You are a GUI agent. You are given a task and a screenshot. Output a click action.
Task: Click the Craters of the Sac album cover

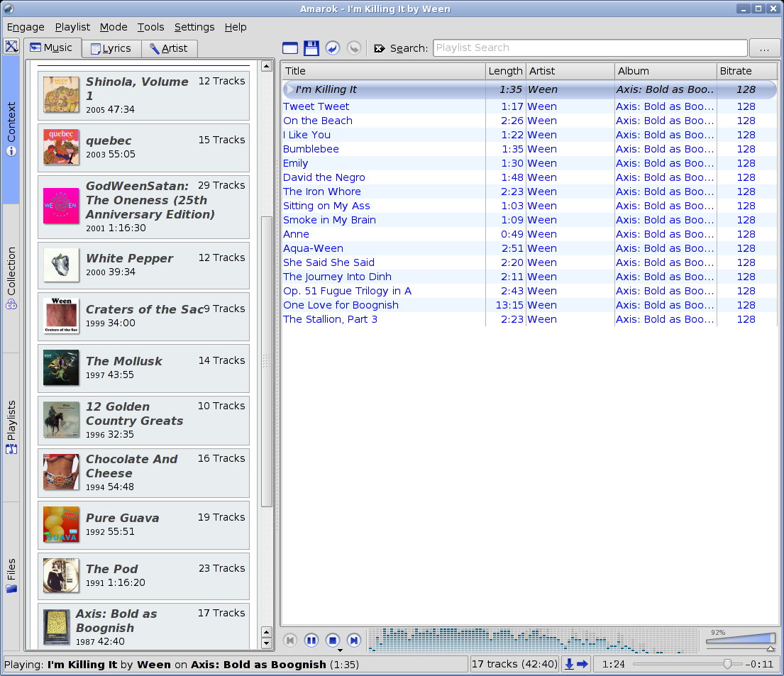pyautogui.click(x=61, y=316)
